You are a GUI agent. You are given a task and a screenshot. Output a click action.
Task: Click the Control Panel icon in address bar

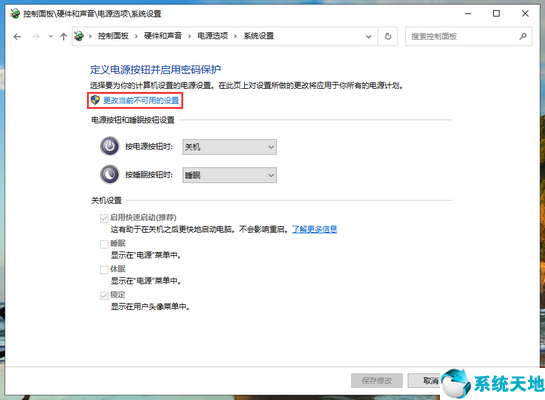coord(79,36)
